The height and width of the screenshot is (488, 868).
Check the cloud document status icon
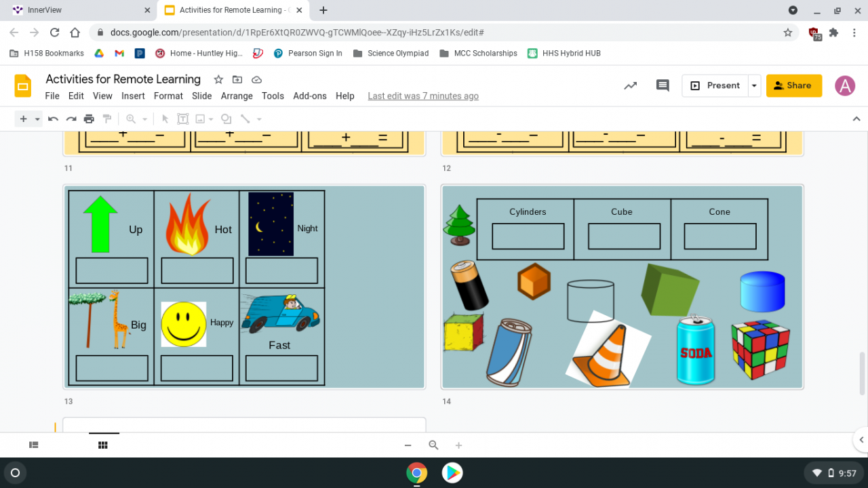(257, 79)
